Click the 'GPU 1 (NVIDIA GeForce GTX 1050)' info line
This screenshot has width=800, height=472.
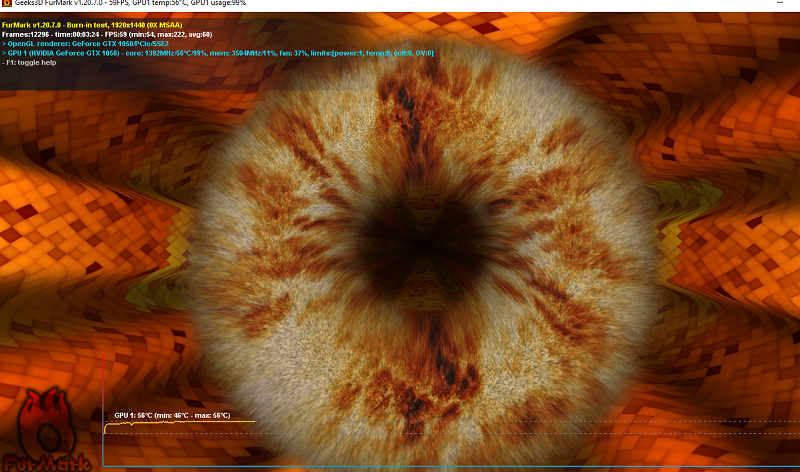click(x=217, y=53)
